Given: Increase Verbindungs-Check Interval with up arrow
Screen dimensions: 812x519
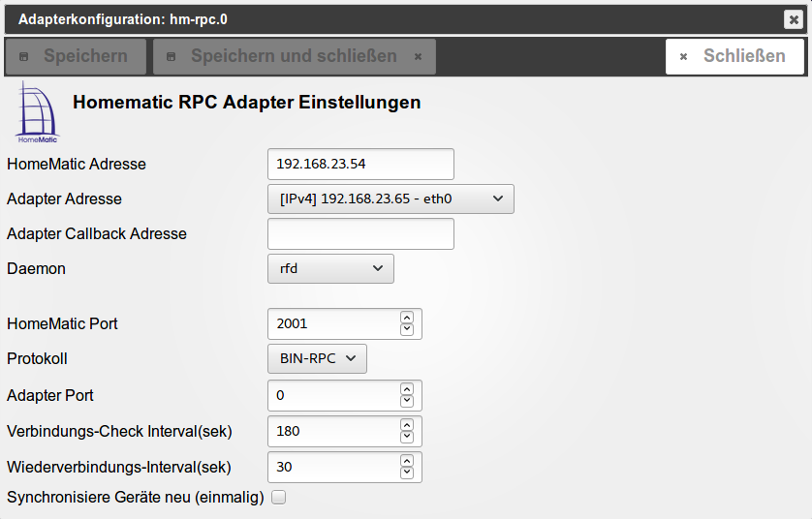Looking at the screenshot, I should click(407, 425).
